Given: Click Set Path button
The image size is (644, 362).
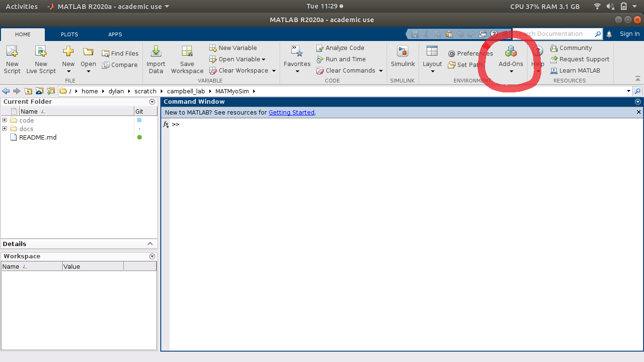Looking at the screenshot, I should point(465,65).
